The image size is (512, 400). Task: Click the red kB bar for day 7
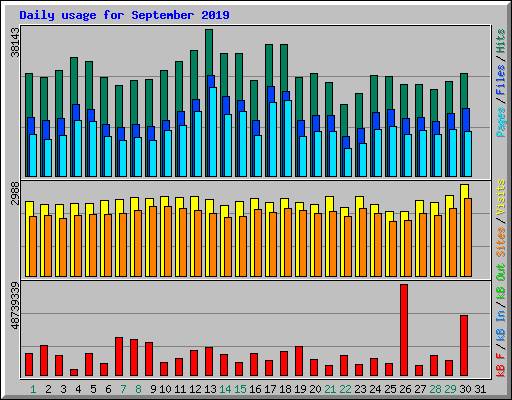pyautogui.click(x=119, y=357)
